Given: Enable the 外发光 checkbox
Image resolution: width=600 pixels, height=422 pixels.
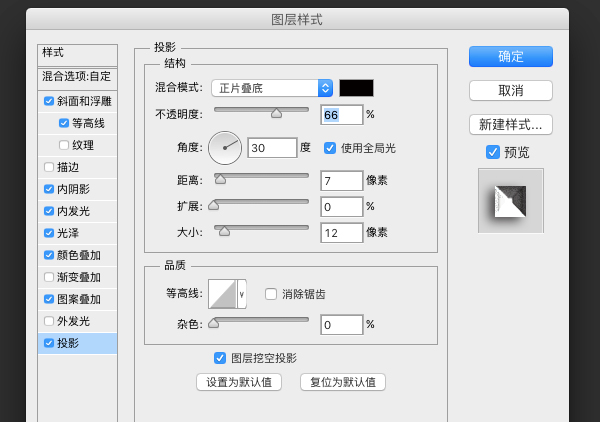Looking at the screenshot, I should pyautogui.click(x=50, y=321).
